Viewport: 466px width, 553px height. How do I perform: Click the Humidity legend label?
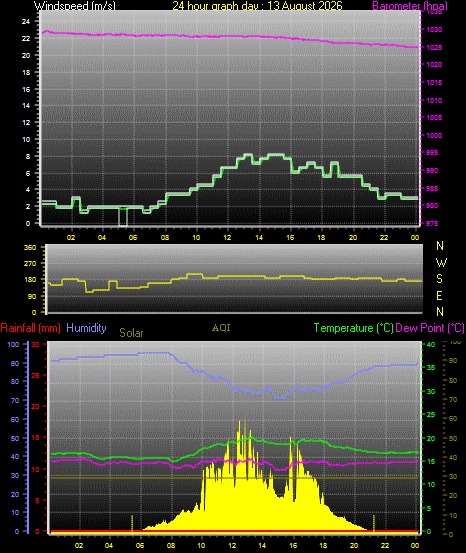(x=86, y=328)
